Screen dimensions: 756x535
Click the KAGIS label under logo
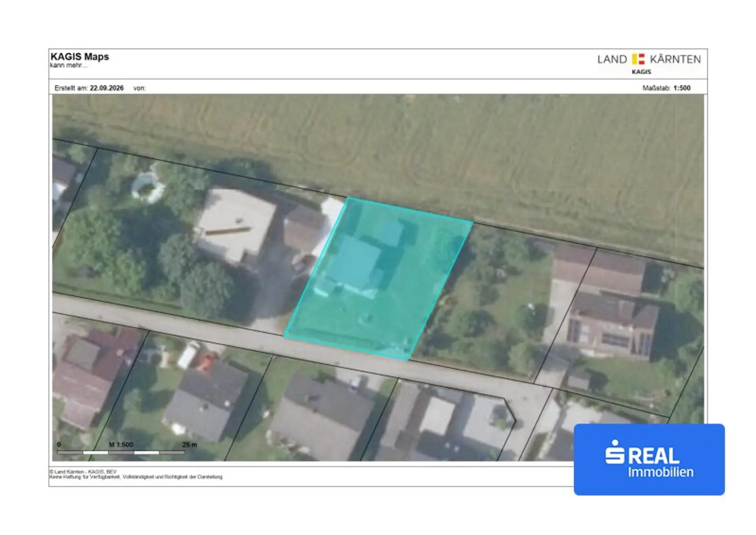coord(641,72)
